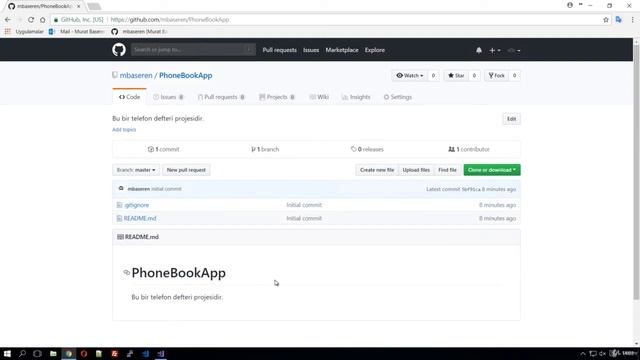Switch to the repository Issues tab

click(168, 97)
